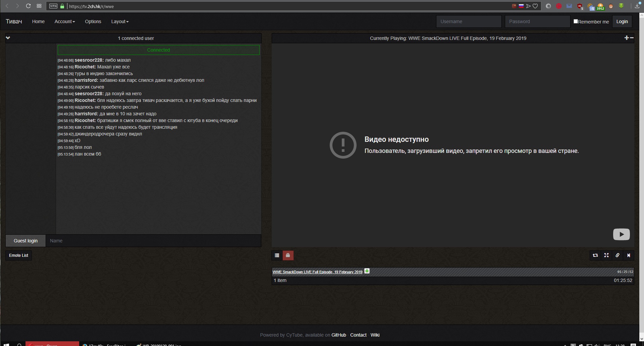The height and width of the screenshot is (346, 644).
Task: Click the red playlist lock button
Action: tap(288, 255)
